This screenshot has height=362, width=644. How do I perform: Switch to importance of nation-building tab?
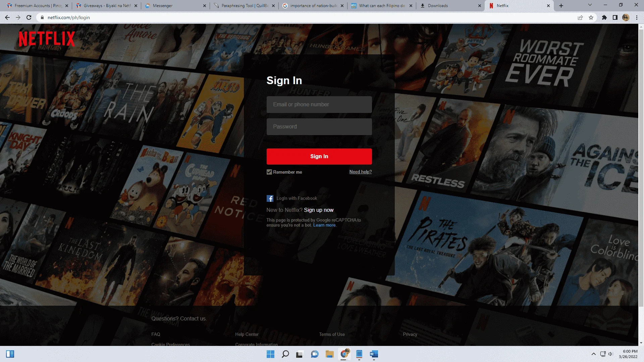click(x=313, y=6)
